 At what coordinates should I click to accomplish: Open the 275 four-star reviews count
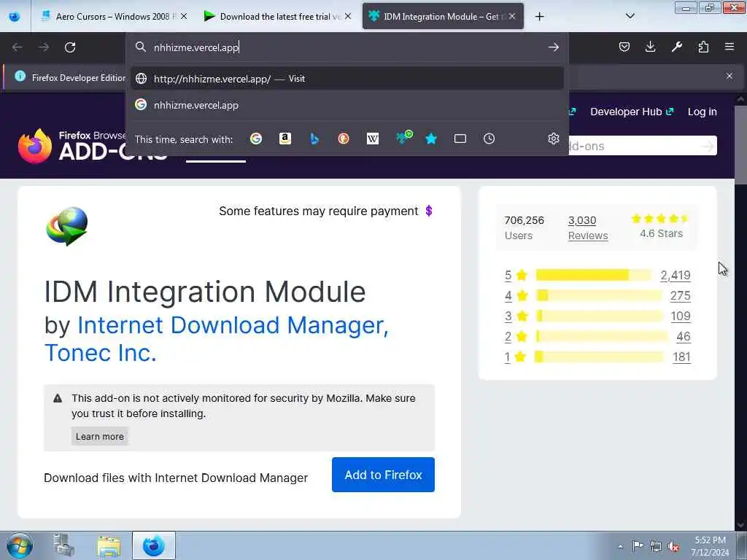click(x=681, y=296)
